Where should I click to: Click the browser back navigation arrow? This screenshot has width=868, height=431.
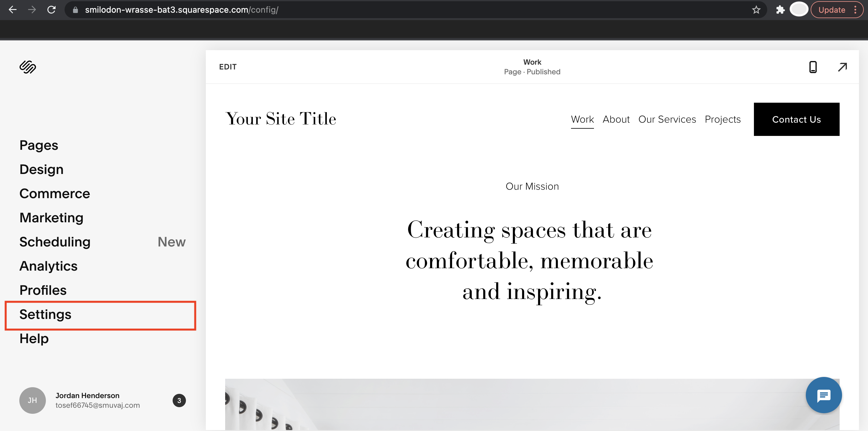coord(13,10)
